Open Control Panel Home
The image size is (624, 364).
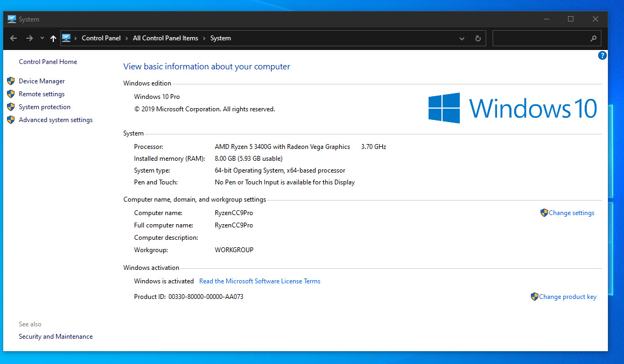(x=48, y=62)
